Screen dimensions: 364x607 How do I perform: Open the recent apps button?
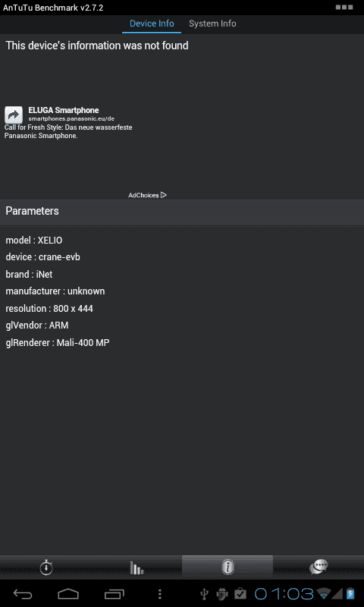coord(114,594)
